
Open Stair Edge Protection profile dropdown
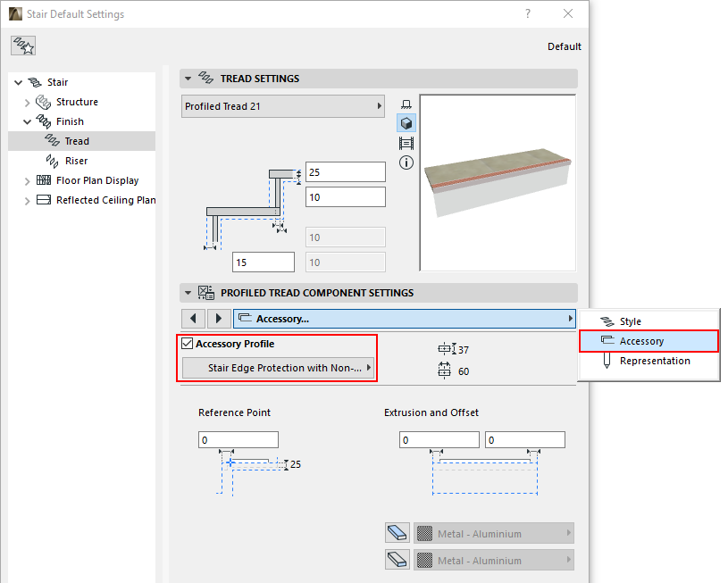coord(278,368)
